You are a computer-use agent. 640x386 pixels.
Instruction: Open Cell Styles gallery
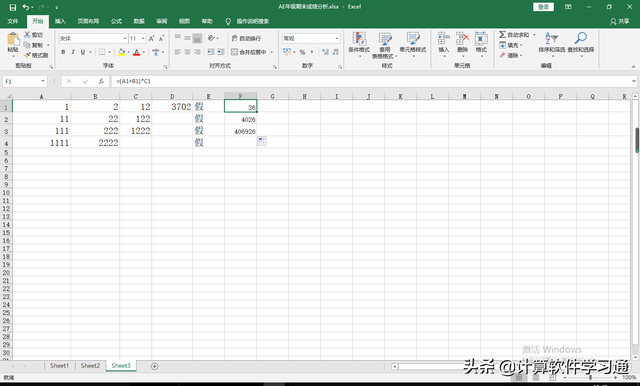pyautogui.click(x=413, y=44)
